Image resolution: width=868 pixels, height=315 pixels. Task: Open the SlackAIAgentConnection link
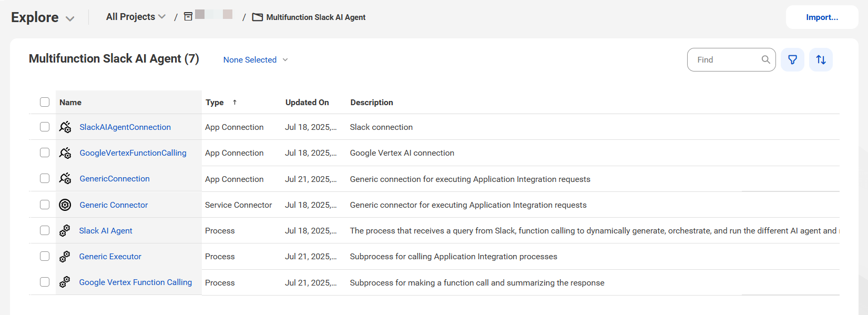pos(125,127)
